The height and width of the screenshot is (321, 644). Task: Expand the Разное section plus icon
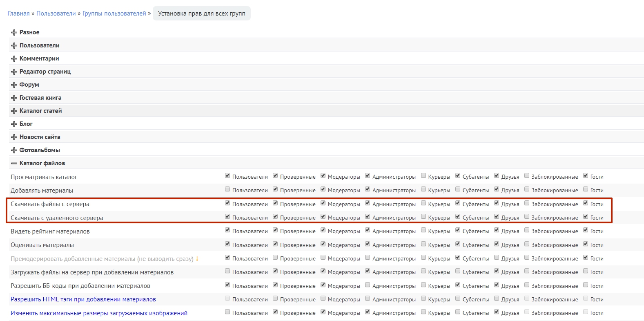pyautogui.click(x=14, y=32)
